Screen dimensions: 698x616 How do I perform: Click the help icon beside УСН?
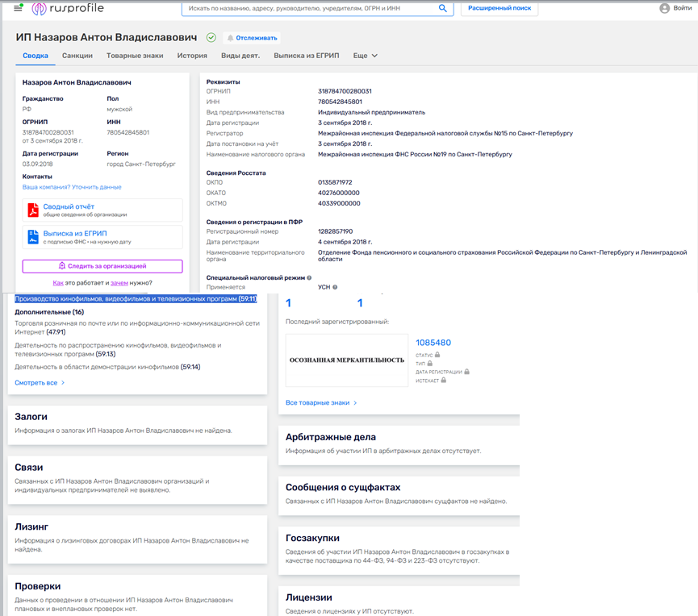334,287
